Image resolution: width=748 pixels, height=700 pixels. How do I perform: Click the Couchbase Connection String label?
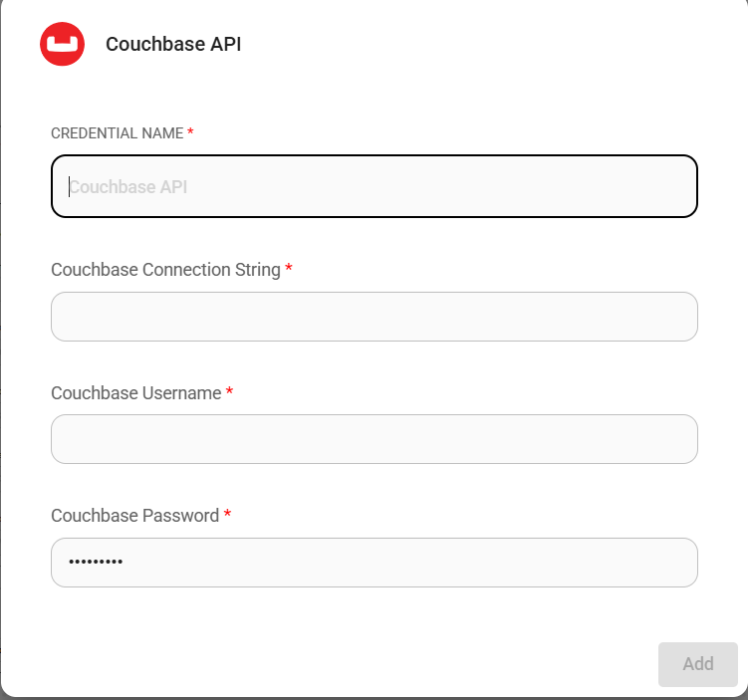[165, 270]
